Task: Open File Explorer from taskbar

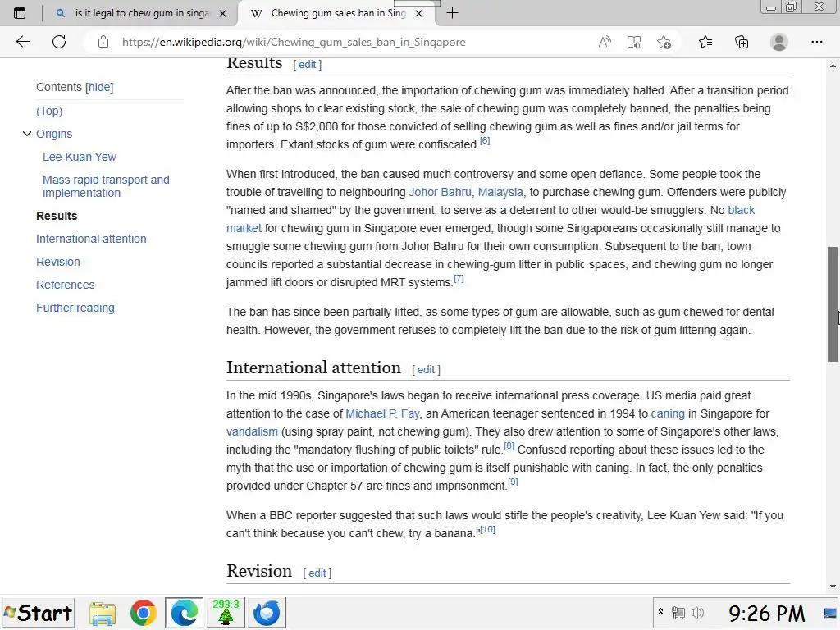Action: [x=103, y=614]
